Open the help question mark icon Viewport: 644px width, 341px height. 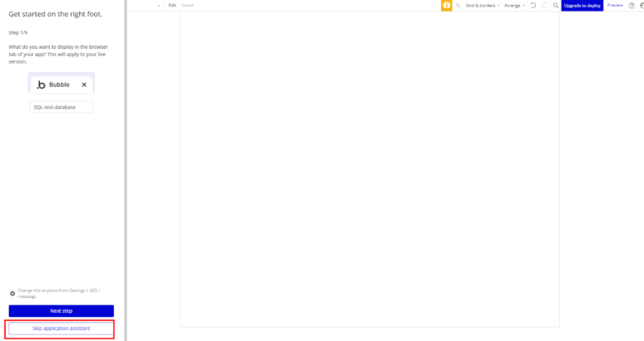(632, 5)
